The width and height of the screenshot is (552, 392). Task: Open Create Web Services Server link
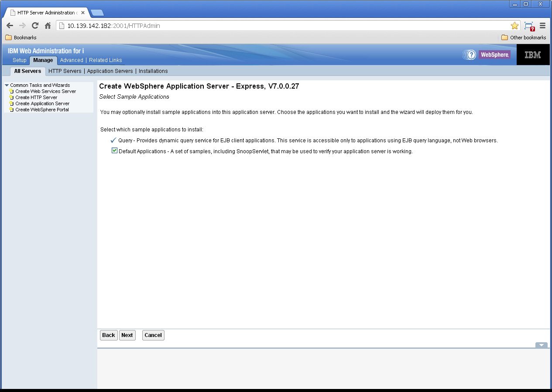tap(46, 91)
